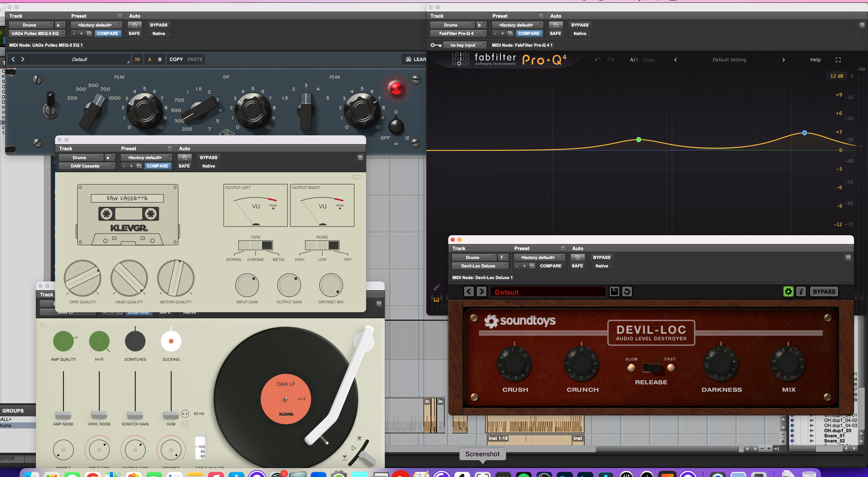Click Devil-Loc save preset floppy icon

pyautogui.click(x=614, y=291)
